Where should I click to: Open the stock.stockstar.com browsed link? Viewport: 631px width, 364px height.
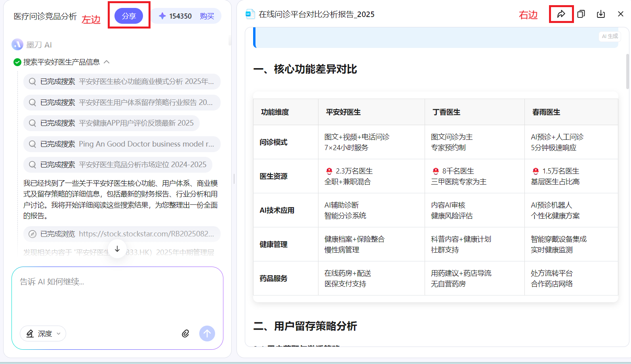point(122,234)
